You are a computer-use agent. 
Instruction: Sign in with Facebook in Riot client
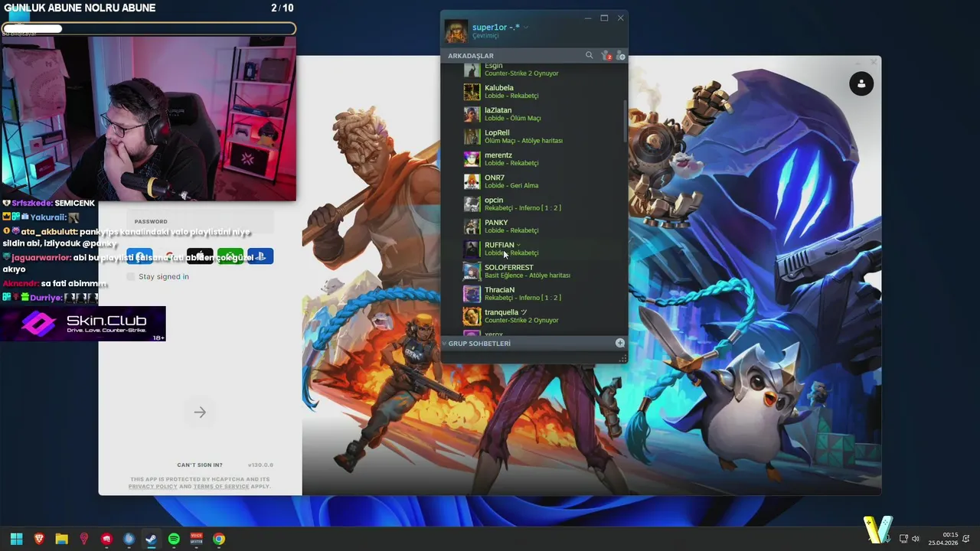click(139, 256)
